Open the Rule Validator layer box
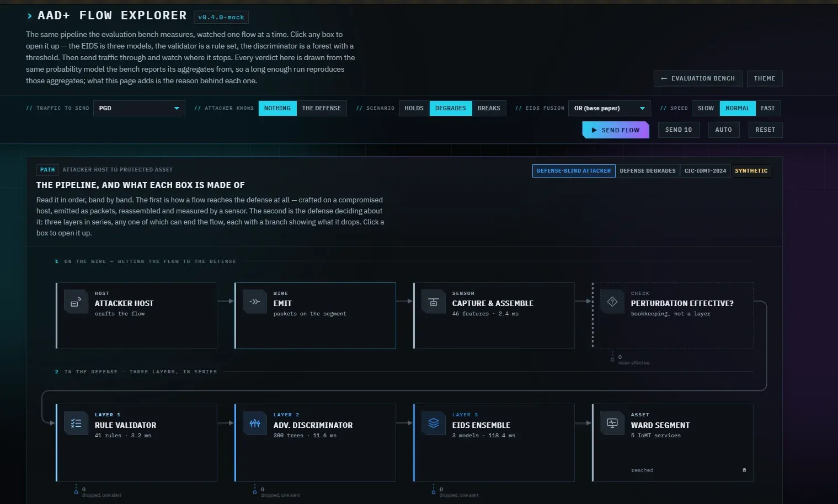This screenshot has height=504, width=838. point(136,443)
